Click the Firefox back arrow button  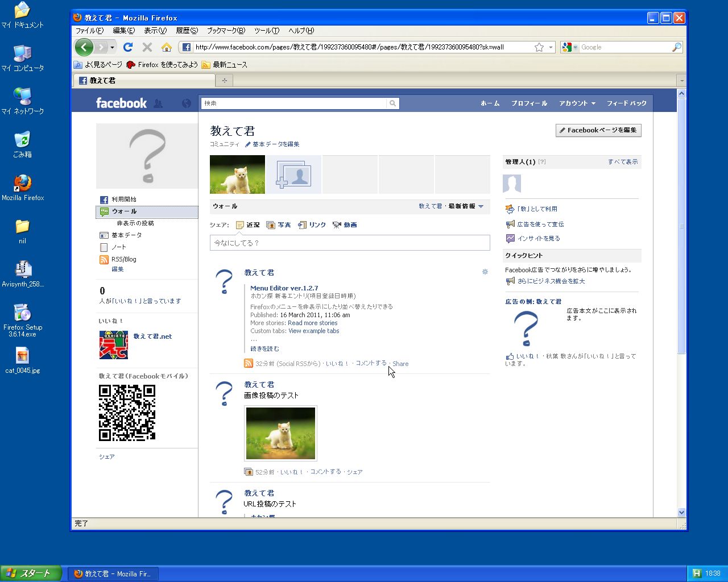coord(84,47)
